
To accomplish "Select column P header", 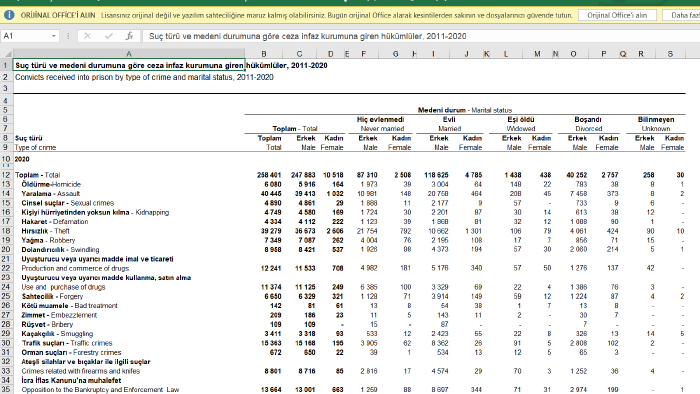I will tap(604, 54).
